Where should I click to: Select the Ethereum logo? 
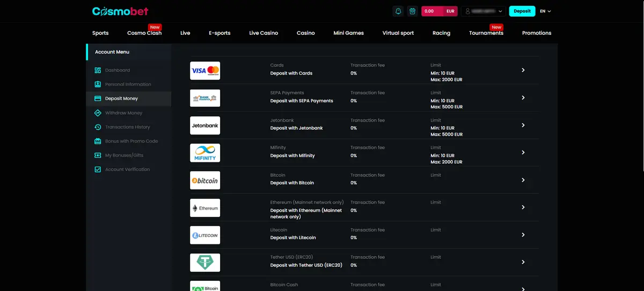205,208
